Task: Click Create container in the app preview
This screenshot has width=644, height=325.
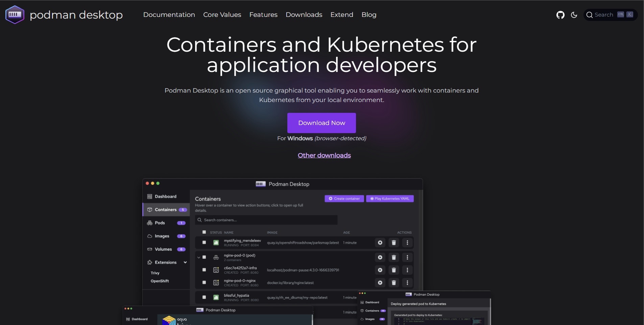Action: pos(344,199)
